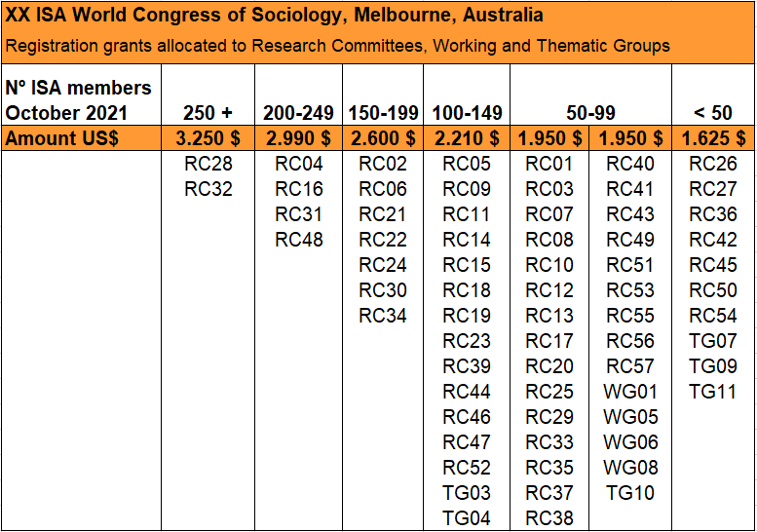Select the cell RC38
Image resolution: width=757 pixels, height=532 pixels.
pos(549,518)
